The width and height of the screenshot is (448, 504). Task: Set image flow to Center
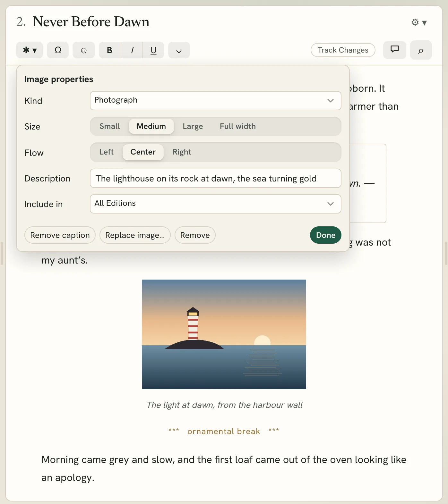[143, 152]
